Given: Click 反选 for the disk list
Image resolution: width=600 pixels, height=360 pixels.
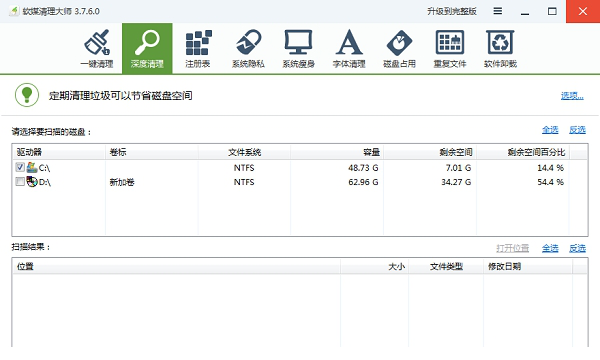Looking at the screenshot, I should point(577,130).
